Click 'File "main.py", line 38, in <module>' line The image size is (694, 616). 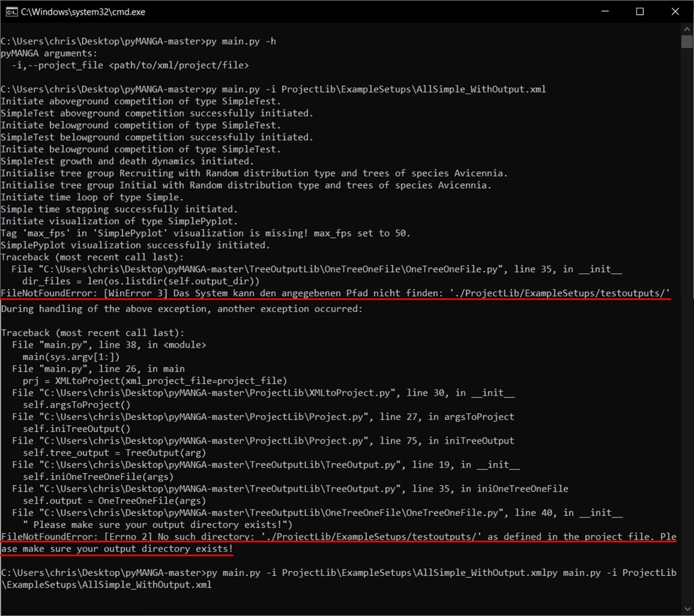coord(109,345)
